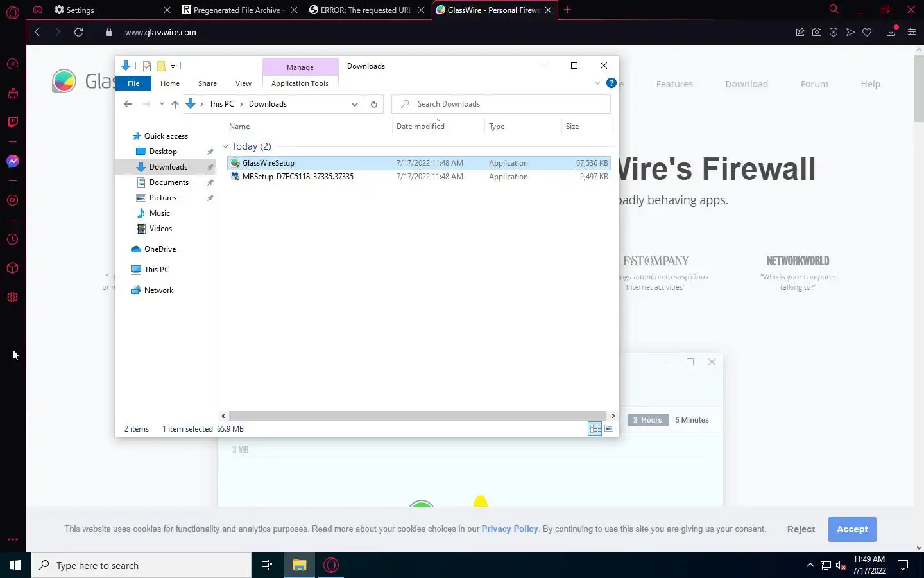Viewport: 924px width, 578px height.
Task: Select the 3 Hours time range
Action: [x=647, y=420]
